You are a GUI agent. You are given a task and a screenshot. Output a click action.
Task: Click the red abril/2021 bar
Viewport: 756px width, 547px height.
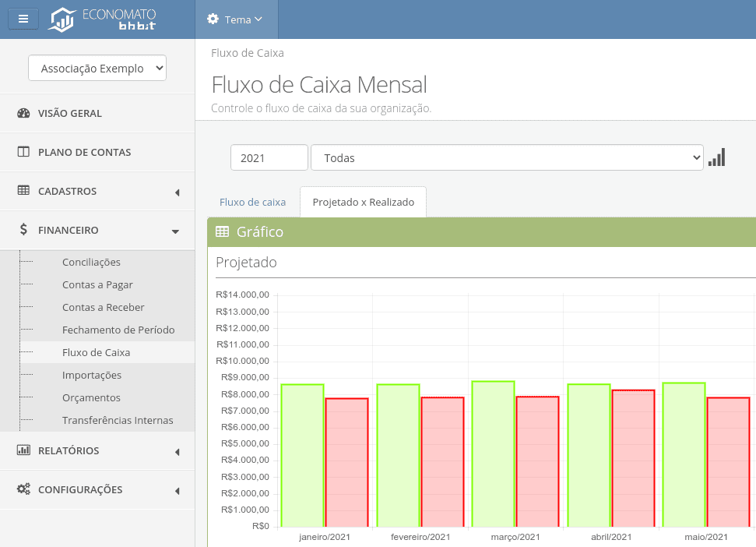tap(633, 458)
